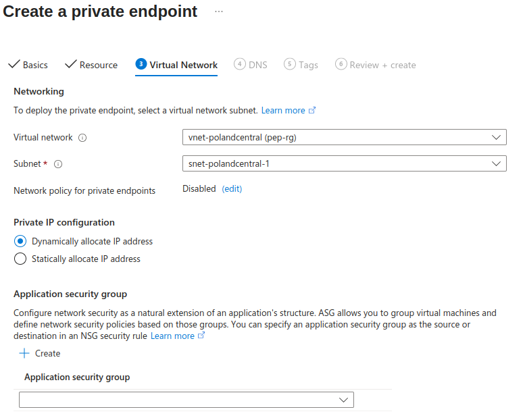This screenshot has width=525, height=420.
Task: Click the external link icon after Networking Learn more
Action: point(312,110)
